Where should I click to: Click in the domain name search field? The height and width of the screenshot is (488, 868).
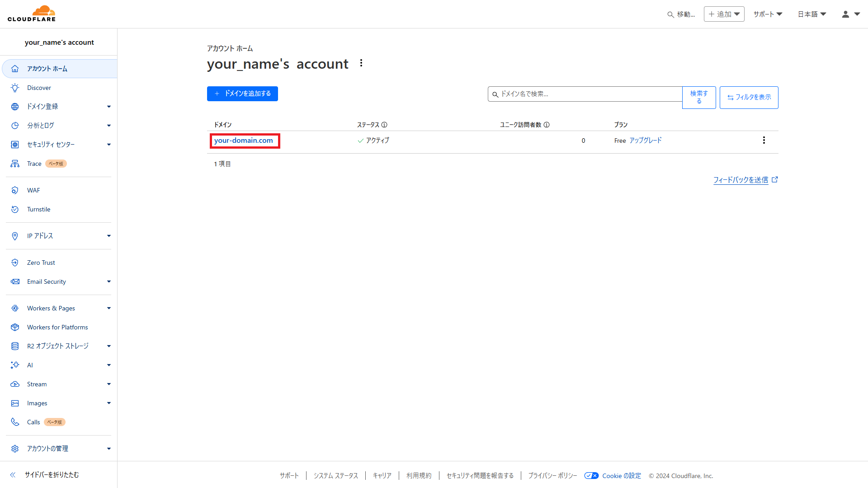pos(588,94)
